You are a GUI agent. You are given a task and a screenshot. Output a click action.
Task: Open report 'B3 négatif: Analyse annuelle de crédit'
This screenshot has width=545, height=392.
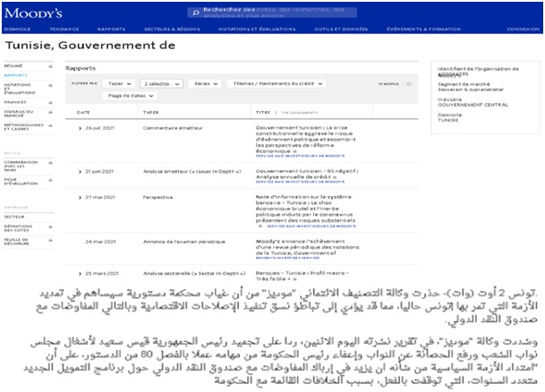[307, 175]
